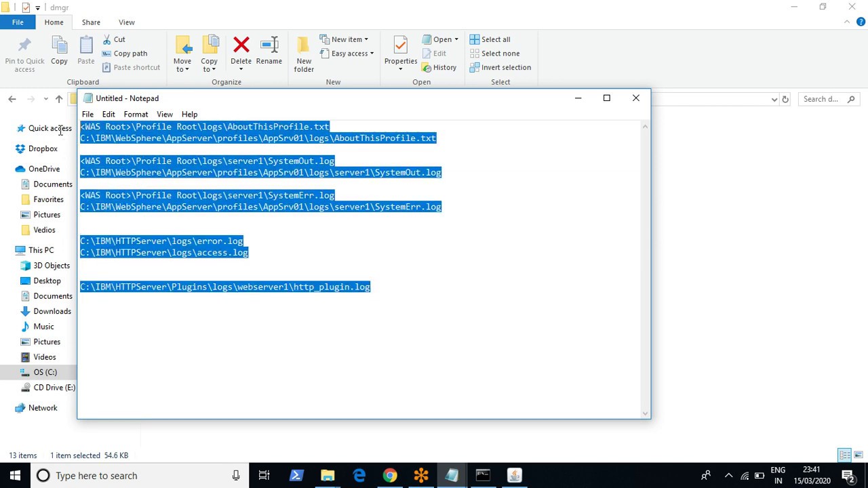Open the recent locations dropdown arrow

click(x=45, y=99)
